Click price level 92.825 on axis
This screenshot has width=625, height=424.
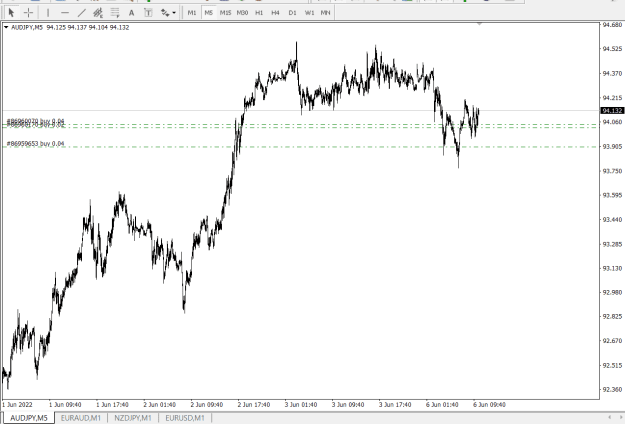coord(612,316)
